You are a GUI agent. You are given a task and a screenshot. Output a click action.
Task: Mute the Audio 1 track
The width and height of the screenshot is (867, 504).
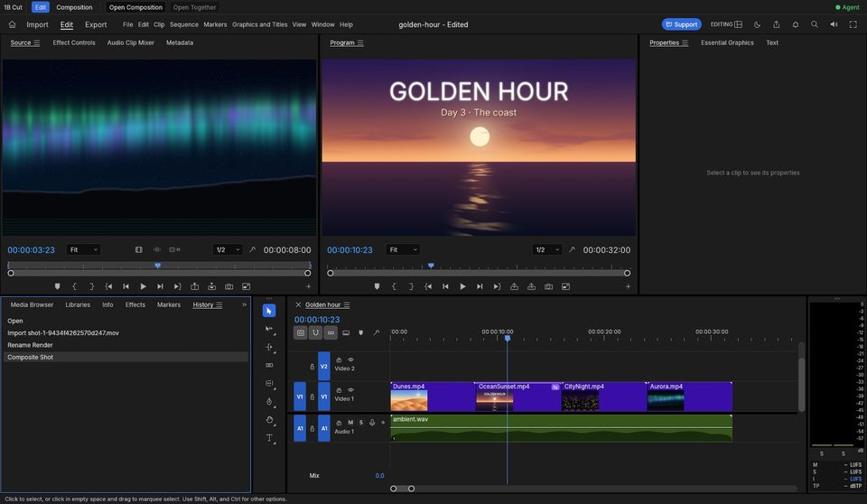tap(350, 422)
